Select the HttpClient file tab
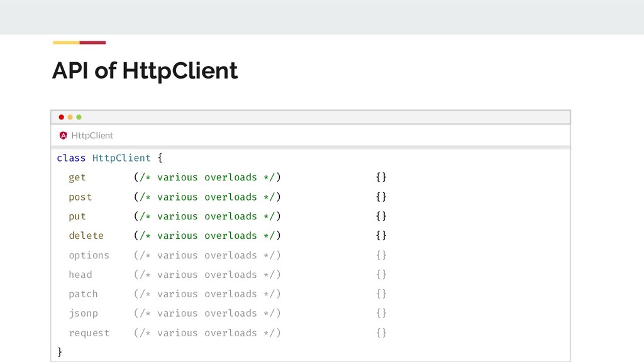The height and width of the screenshot is (362, 644). 92,135
